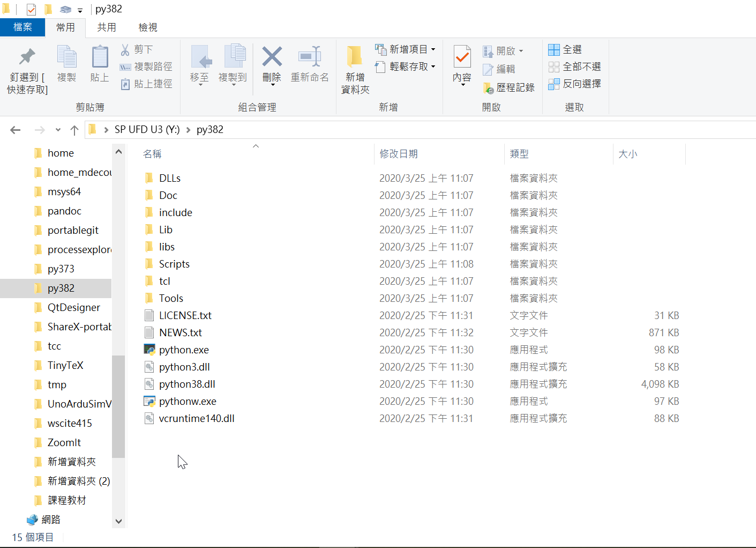
Task: Click the navigation pane scrollbar thumb
Action: tap(118, 406)
